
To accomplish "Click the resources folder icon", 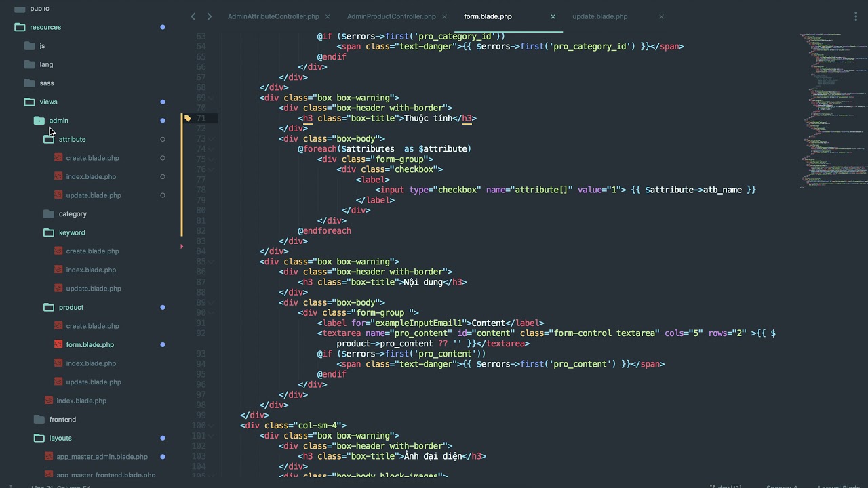I will [20, 27].
